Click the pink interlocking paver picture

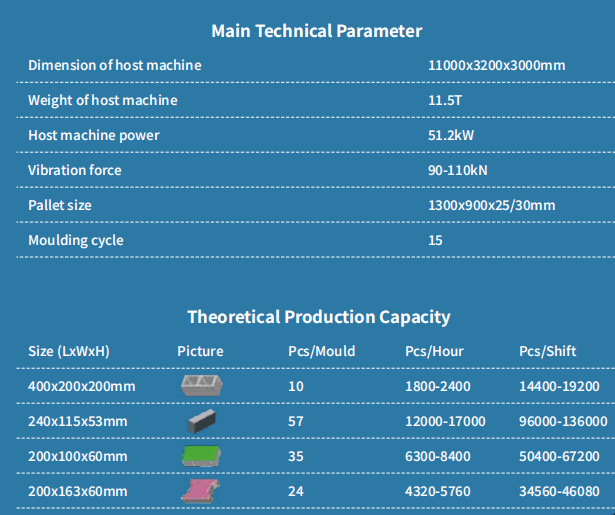(201, 491)
